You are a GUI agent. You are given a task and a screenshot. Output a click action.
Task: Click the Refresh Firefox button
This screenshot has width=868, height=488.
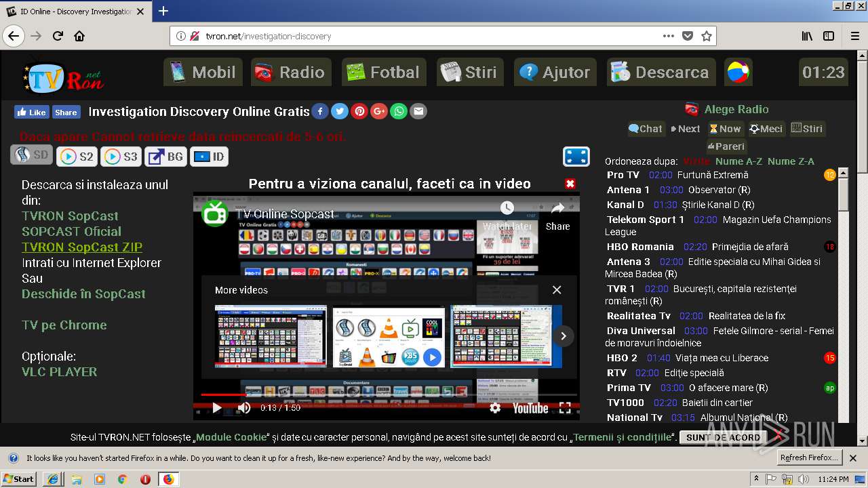(x=810, y=457)
